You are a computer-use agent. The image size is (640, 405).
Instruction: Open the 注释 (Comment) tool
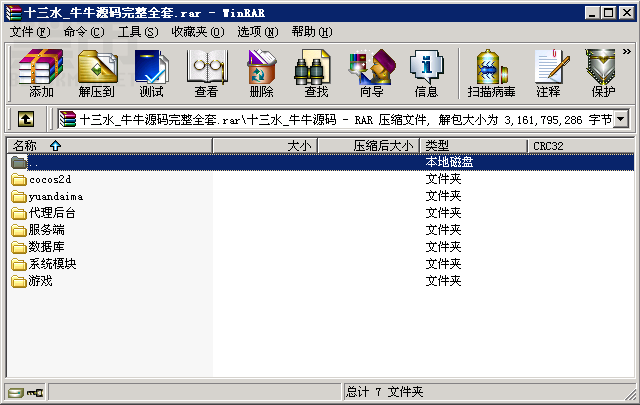tap(549, 73)
